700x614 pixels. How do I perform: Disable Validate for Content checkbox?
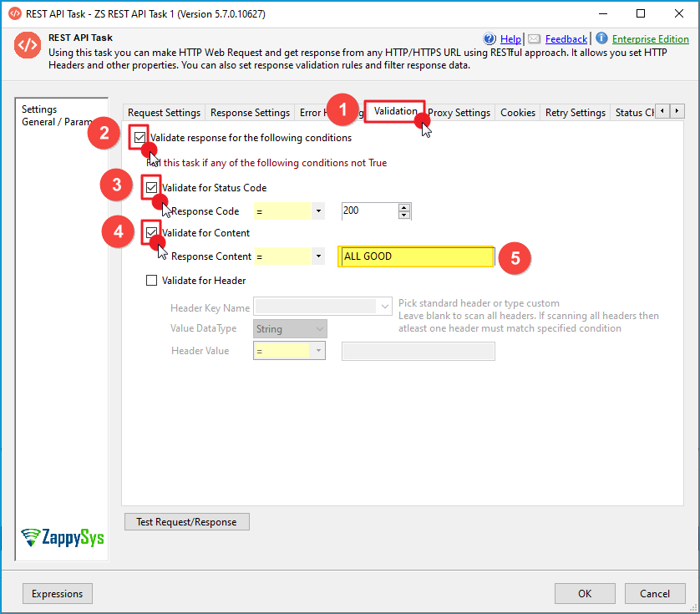coord(151,233)
